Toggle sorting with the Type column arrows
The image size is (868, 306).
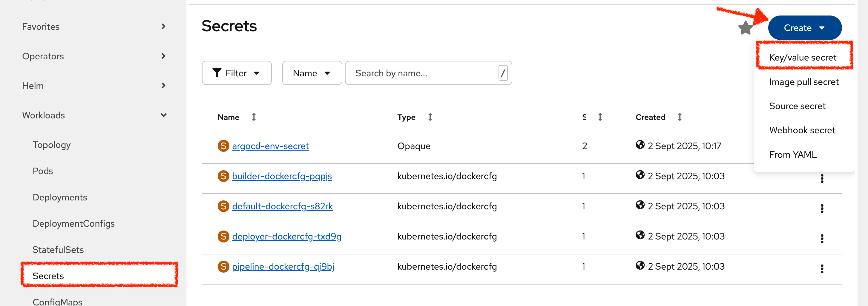pos(430,117)
